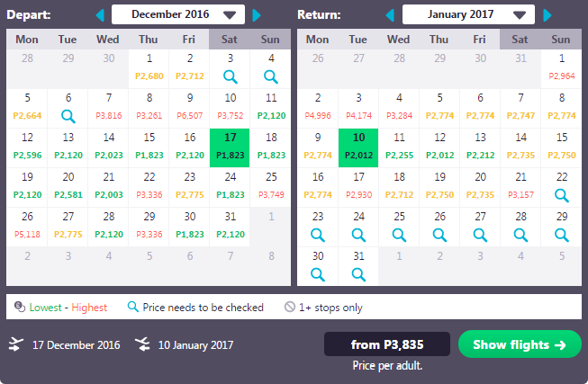Click Show flights button

pos(520,344)
